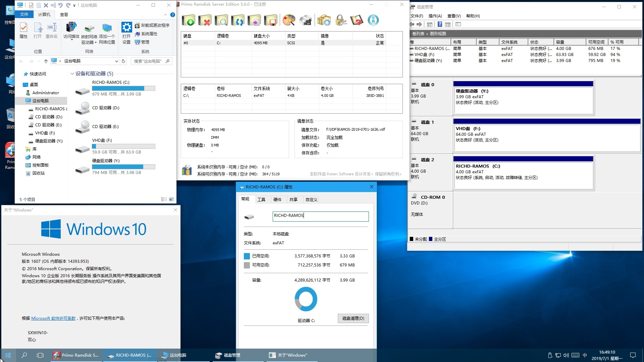Click the delete ramdisk icon with red X
The width and height of the screenshot is (644, 362).
click(205, 20)
